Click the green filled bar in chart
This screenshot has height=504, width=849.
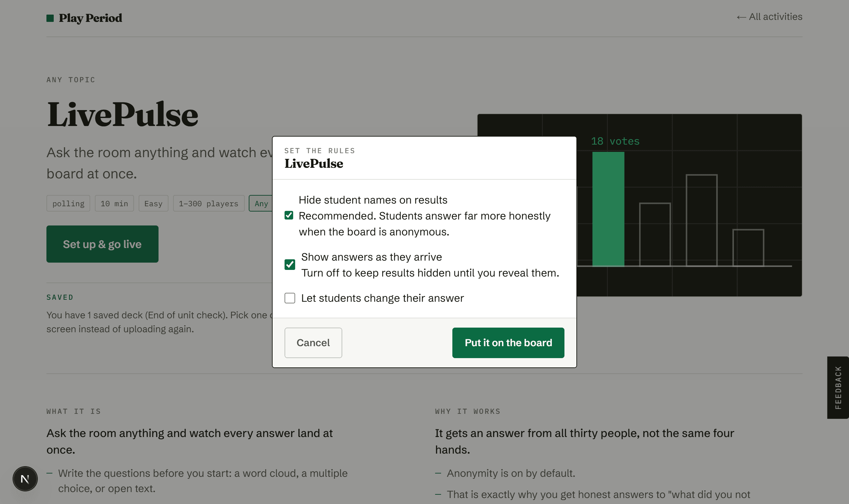(x=608, y=209)
